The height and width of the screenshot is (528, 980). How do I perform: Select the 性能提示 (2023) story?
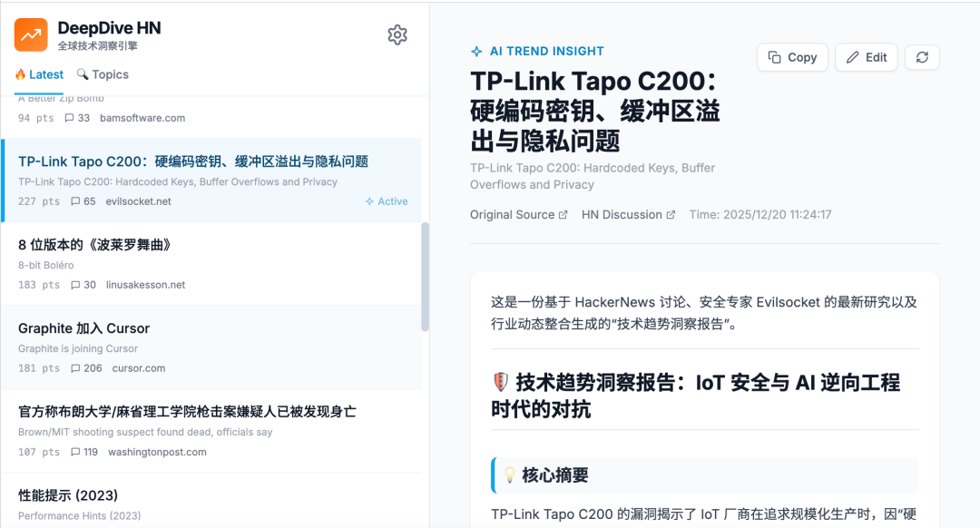(211, 501)
